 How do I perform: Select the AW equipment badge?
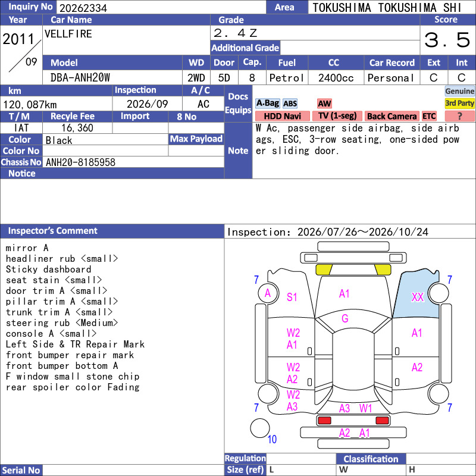point(324,104)
